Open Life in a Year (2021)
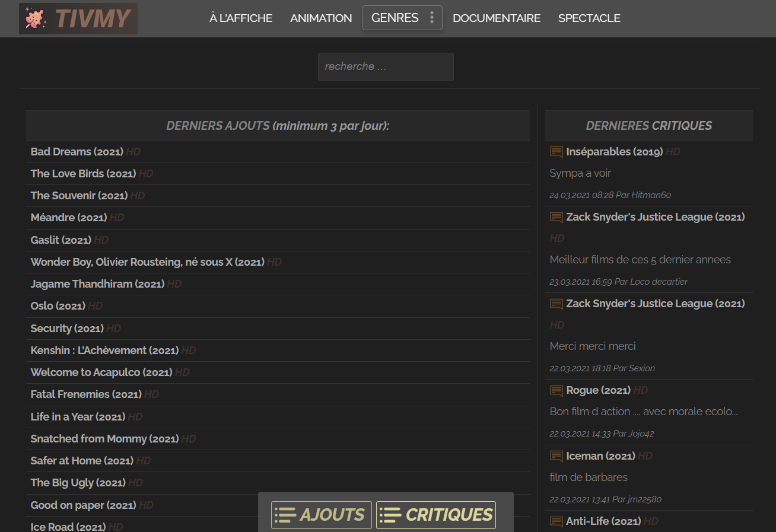This screenshot has height=532, width=776. coord(78,417)
